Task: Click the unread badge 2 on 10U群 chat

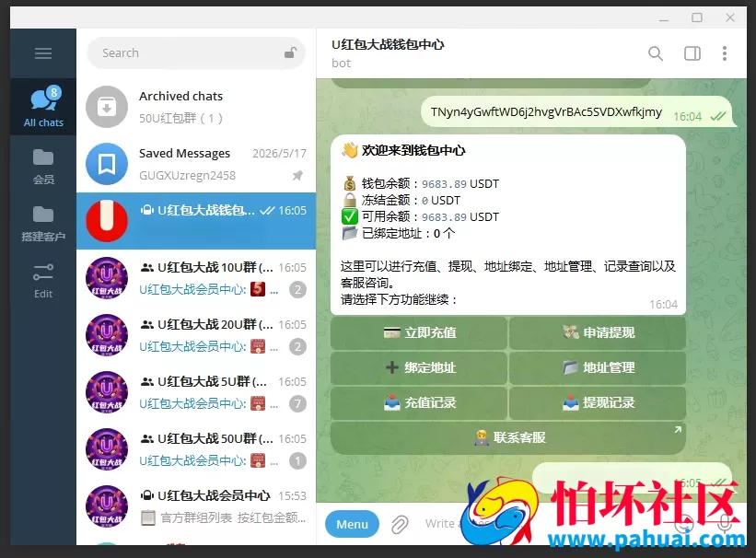Action: pos(297,290)
